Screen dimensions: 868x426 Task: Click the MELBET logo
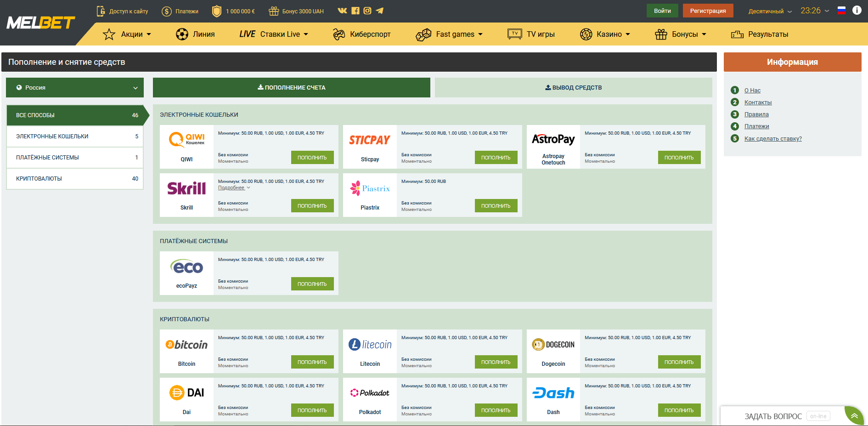(40, 23)
